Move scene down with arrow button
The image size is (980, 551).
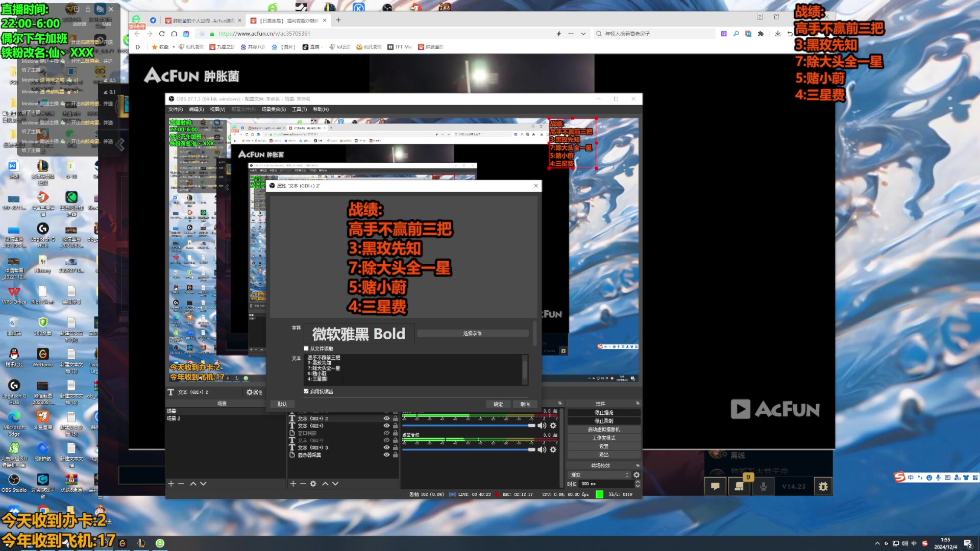[203, 484]
